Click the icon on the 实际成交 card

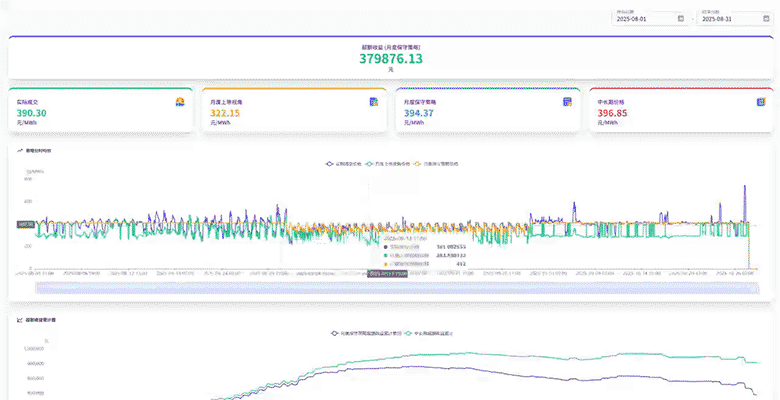tap(180, 102)
